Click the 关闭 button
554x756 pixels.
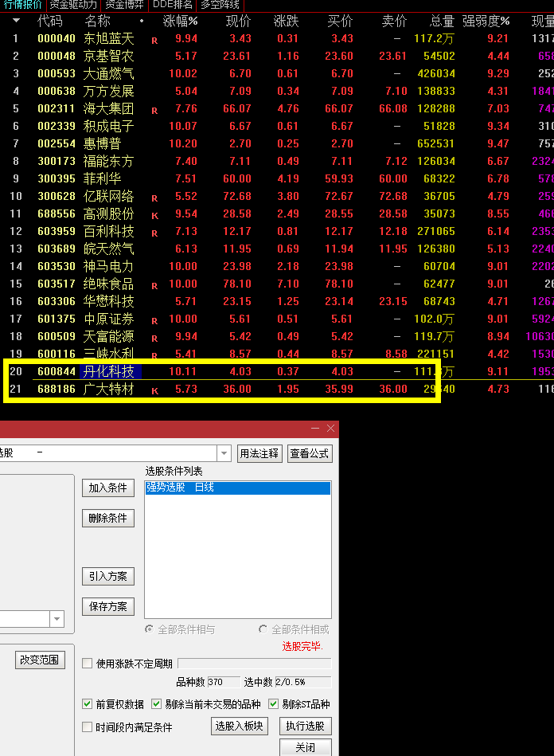[306, 747]
